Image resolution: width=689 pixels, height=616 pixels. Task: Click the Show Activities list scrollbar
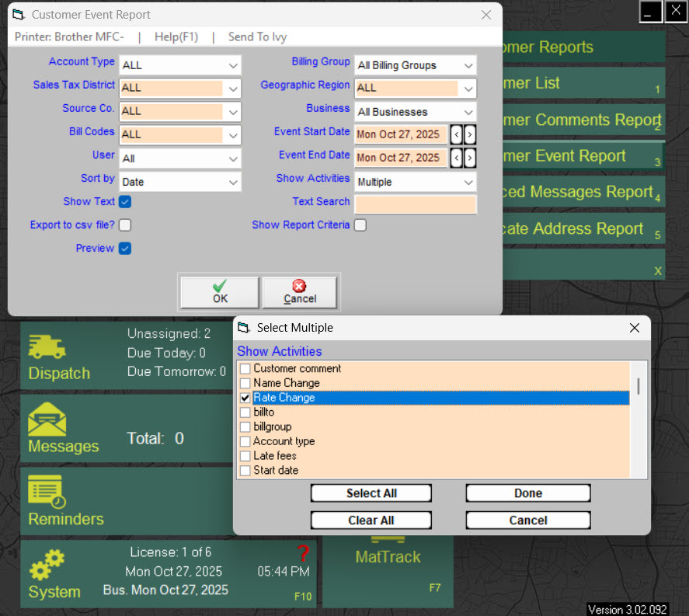coord(639,419)
